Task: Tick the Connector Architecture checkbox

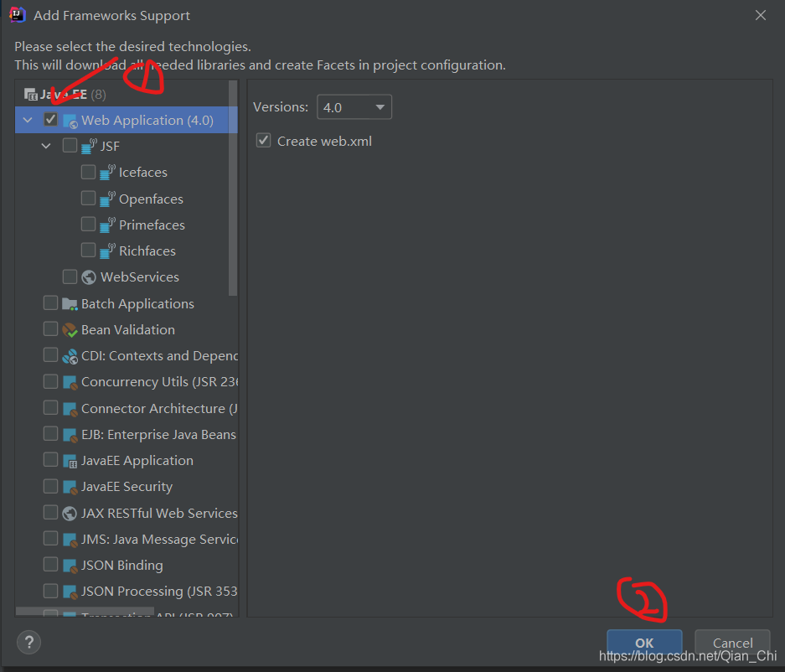Action: point(50,407)
